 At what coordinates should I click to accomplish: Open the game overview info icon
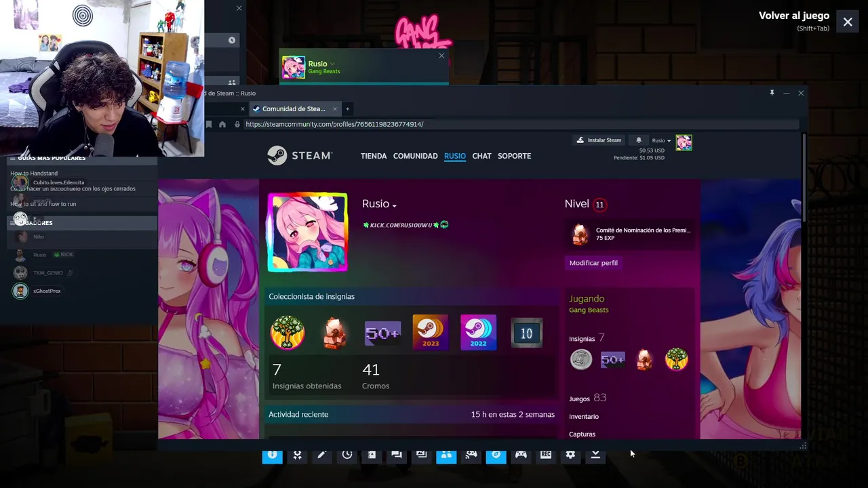(272, 455)
